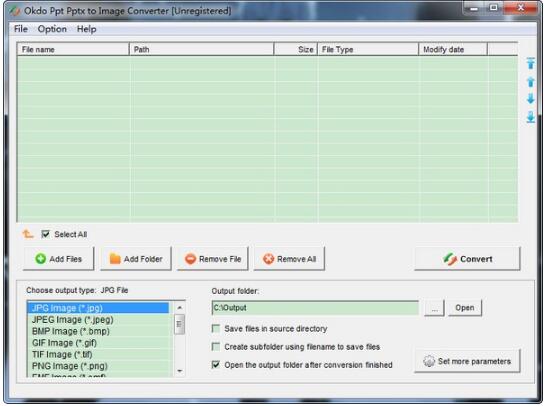Sort by Path column header
The image size is (548, 406).
(x=202, y=49)
